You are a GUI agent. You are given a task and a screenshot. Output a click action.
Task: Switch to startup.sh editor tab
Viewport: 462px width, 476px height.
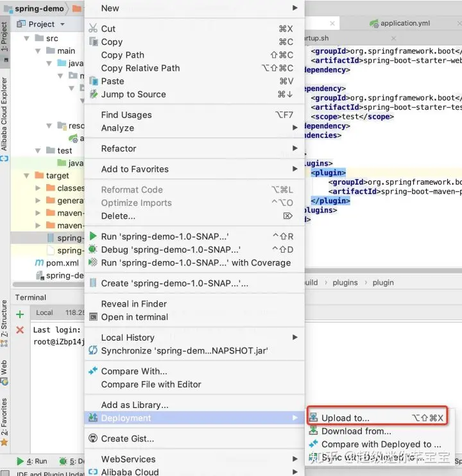point(317,38)
